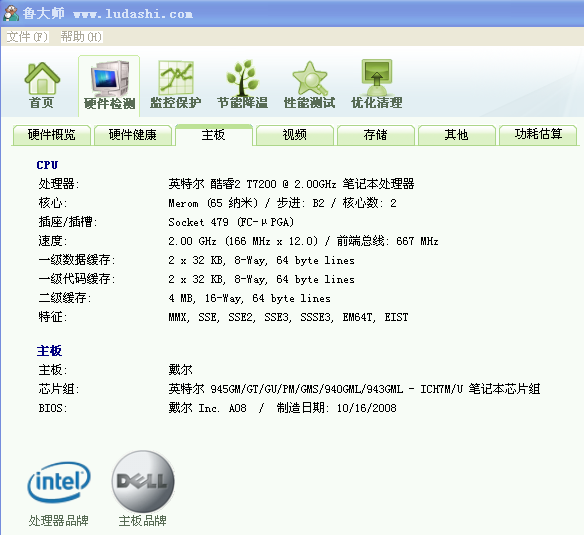Open the 性能测试 star magnifier icon

pos(310,78)
